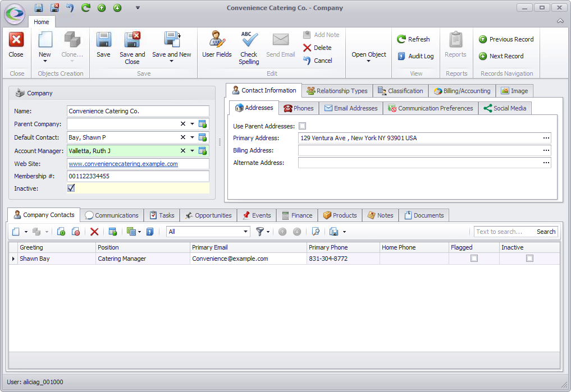Image resolution: width=571 pixels, height=392 pixels.
Task: Click the quick access green Refresh icon
Action: click(x=85, y=8)
